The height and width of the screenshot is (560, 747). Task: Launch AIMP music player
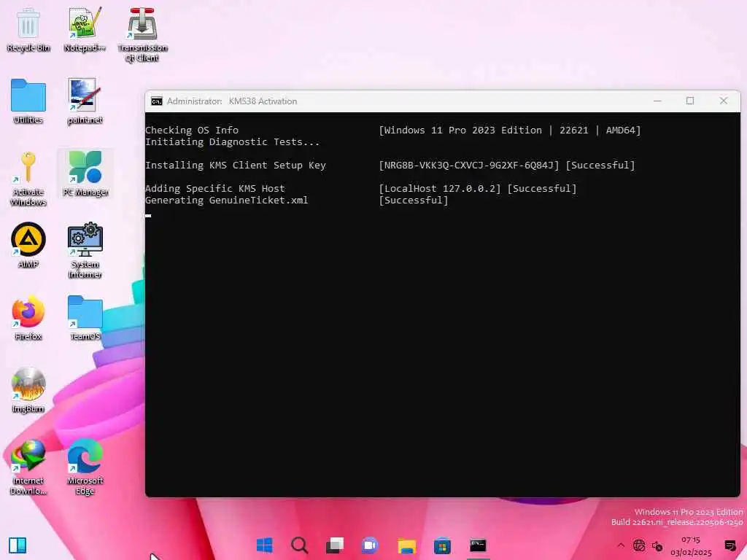(x=28, y=245)
